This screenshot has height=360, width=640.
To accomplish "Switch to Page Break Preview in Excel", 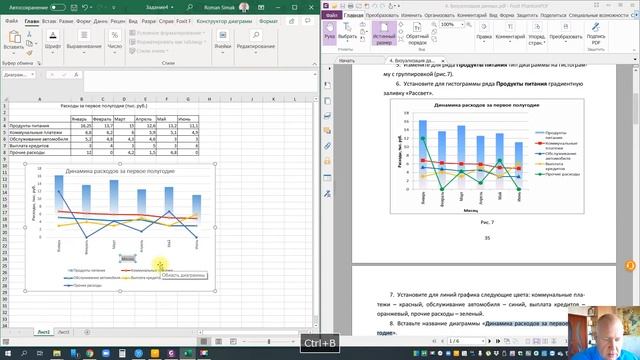I will (x=233, y=341).
